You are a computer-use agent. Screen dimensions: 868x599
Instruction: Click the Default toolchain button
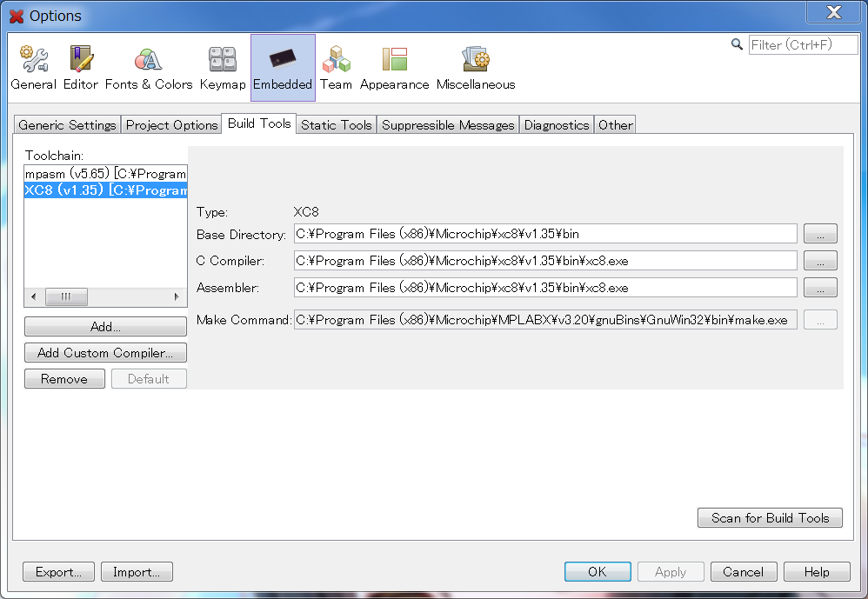click(x=149, y=379)
